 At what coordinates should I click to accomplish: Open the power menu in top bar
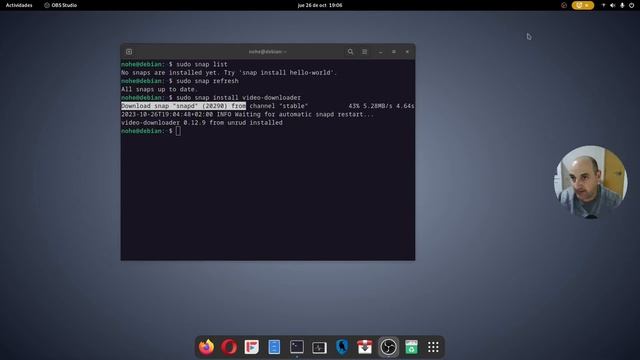(631, 5)
